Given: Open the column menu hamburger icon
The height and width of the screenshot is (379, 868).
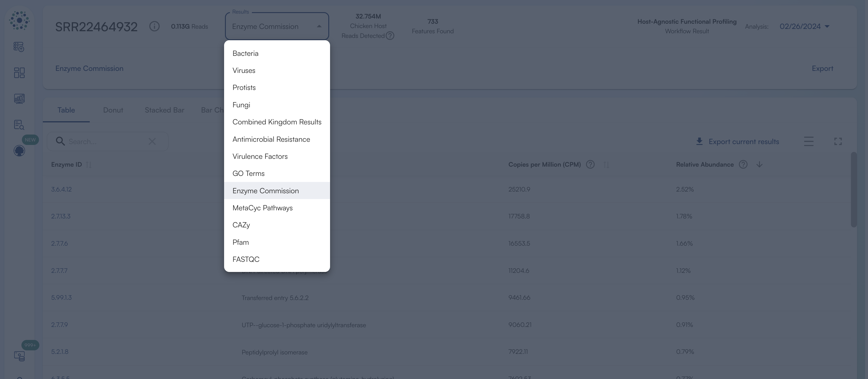Looking at the screenshot, I should (x=809, y=141).
